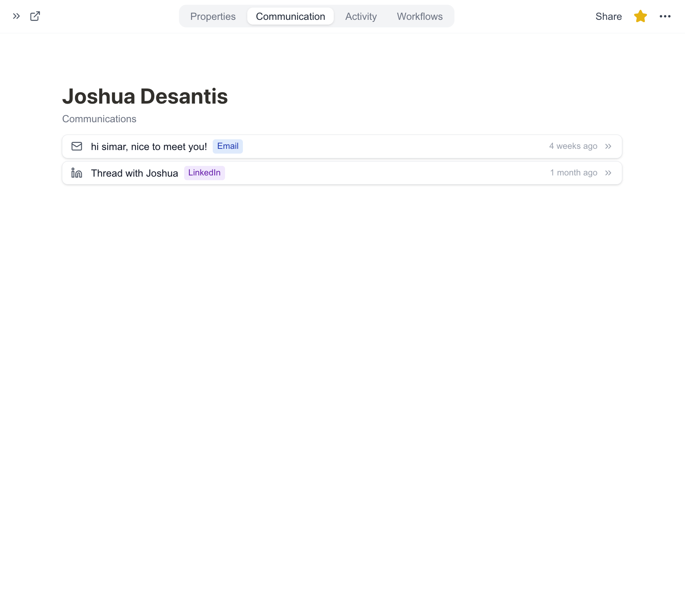Open the 'Thread with Joshua' conversation
Screen dimensions: 685x616
134,173
